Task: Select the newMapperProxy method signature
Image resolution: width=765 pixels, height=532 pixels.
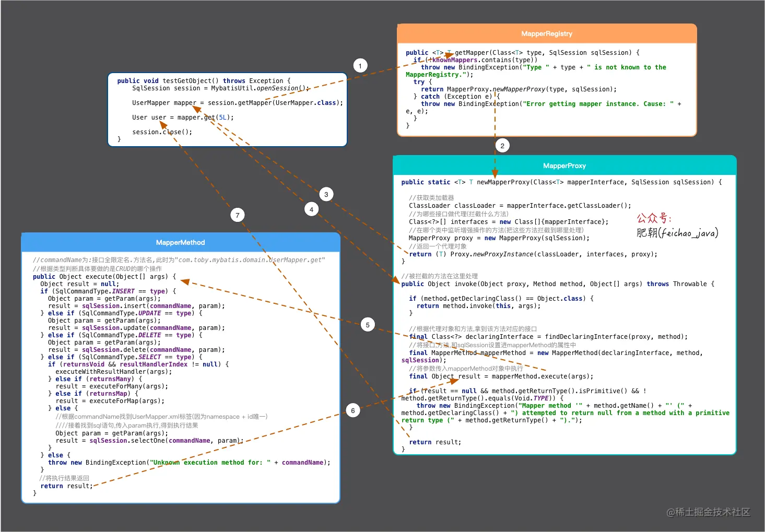Action: (x=561, y=182)
